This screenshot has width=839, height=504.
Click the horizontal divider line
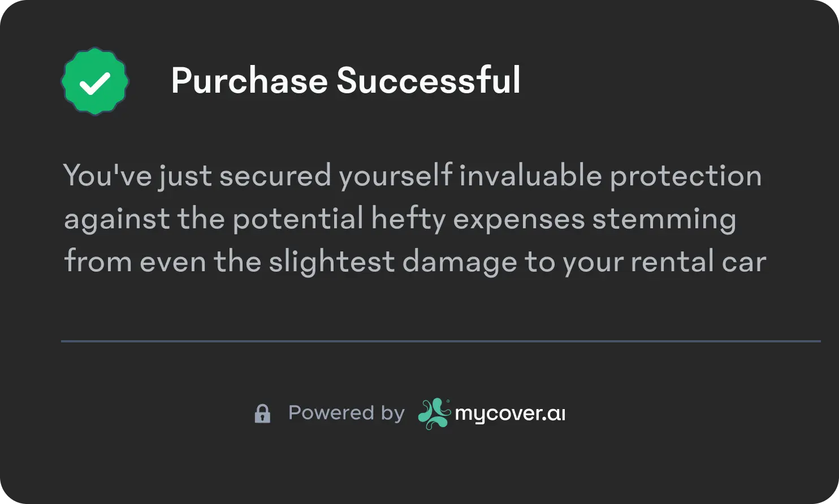pyautogui.click(x=441, y=341)
